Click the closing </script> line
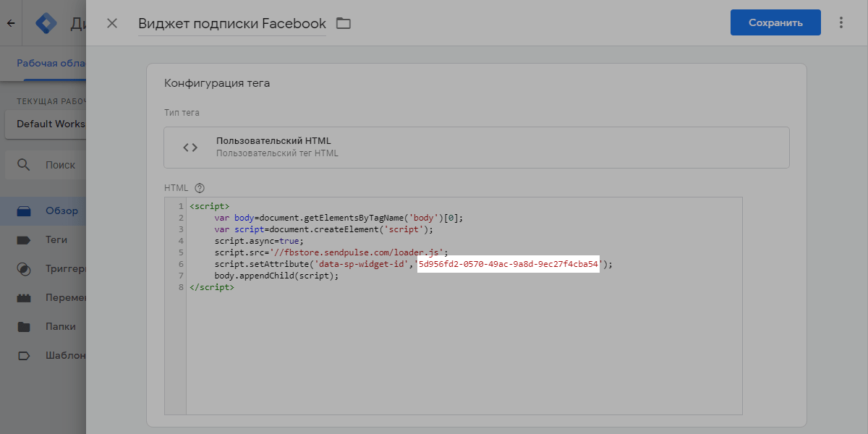 212,287
